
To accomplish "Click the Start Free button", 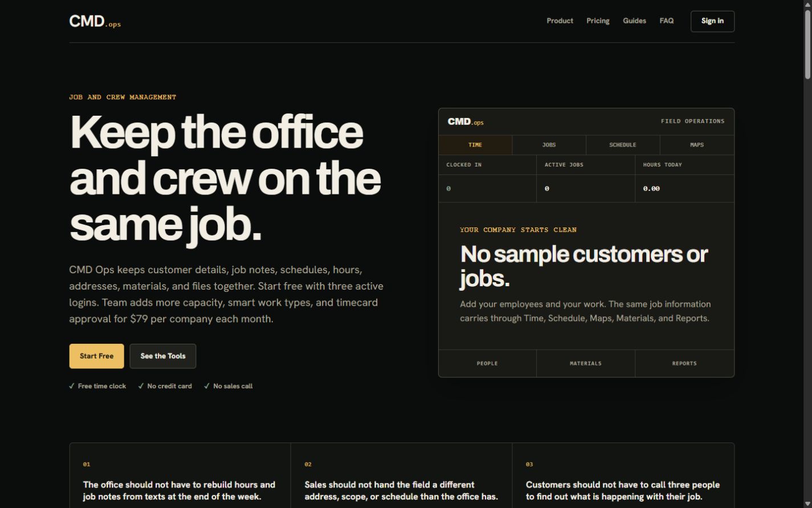I will [96, 356].
